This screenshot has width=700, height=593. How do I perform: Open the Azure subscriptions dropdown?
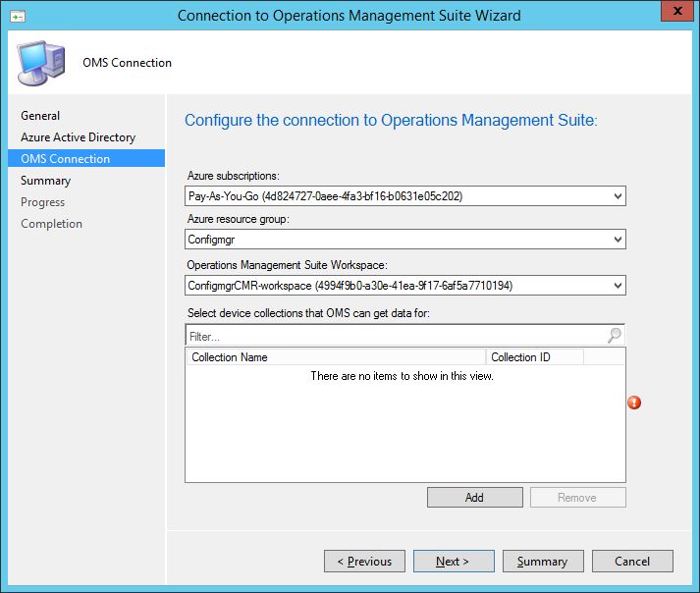coord(404,196)
